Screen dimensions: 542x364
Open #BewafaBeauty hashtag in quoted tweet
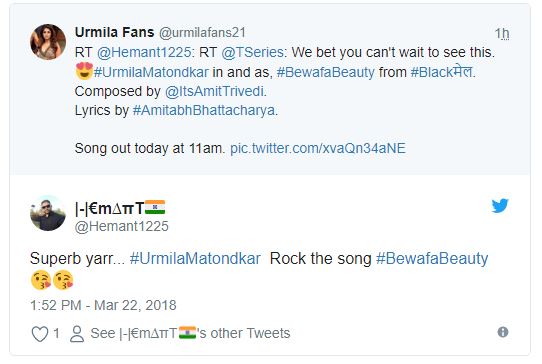pyautogui.click(x=326, y=72)
